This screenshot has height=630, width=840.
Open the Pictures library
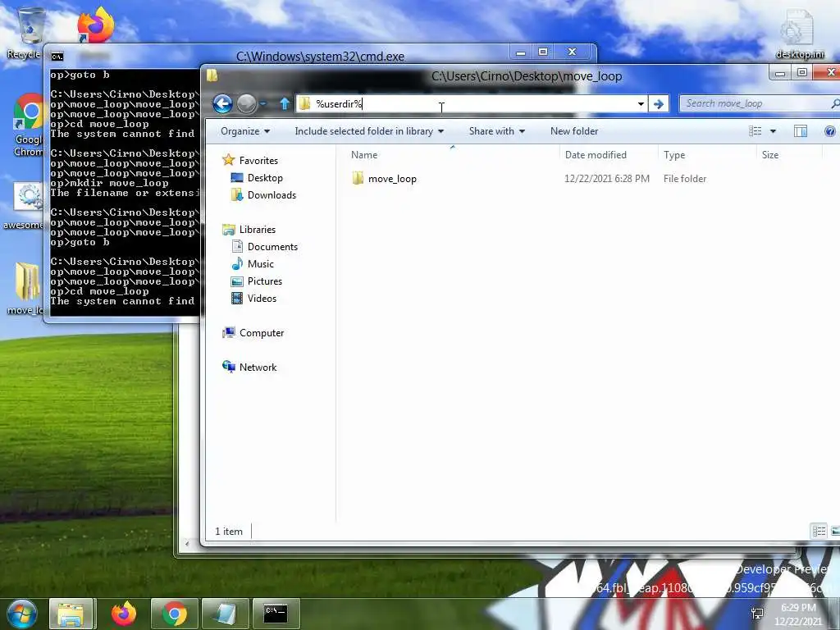click(256, 281)
